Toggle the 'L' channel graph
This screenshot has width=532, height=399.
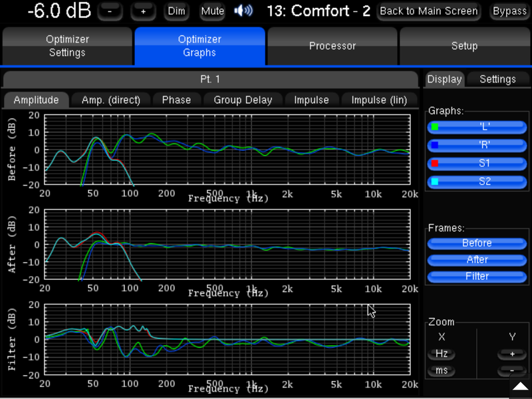[477, 127]
